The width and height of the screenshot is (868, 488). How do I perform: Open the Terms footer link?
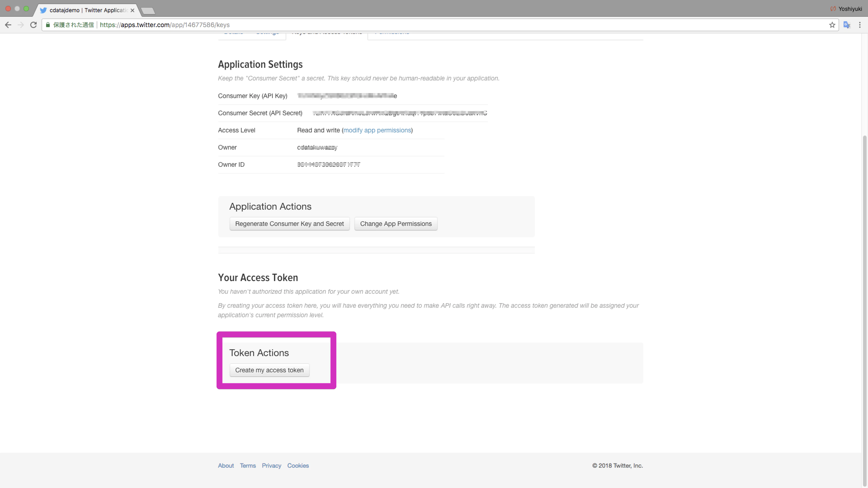(248, 465)
